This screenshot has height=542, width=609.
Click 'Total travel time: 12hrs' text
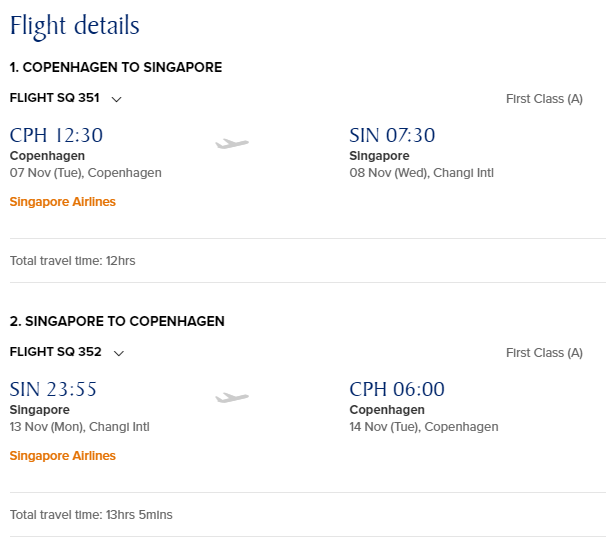pos(72,261)
